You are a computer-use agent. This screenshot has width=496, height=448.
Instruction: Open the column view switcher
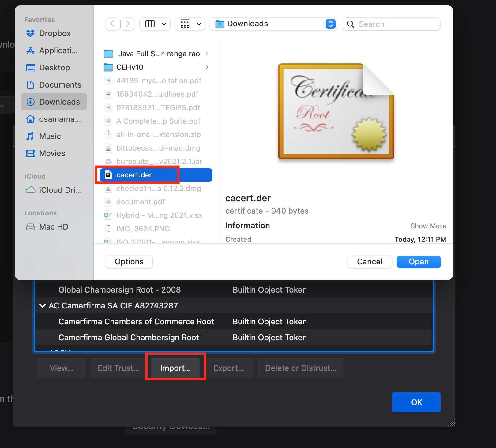click(x=155, y=24)
